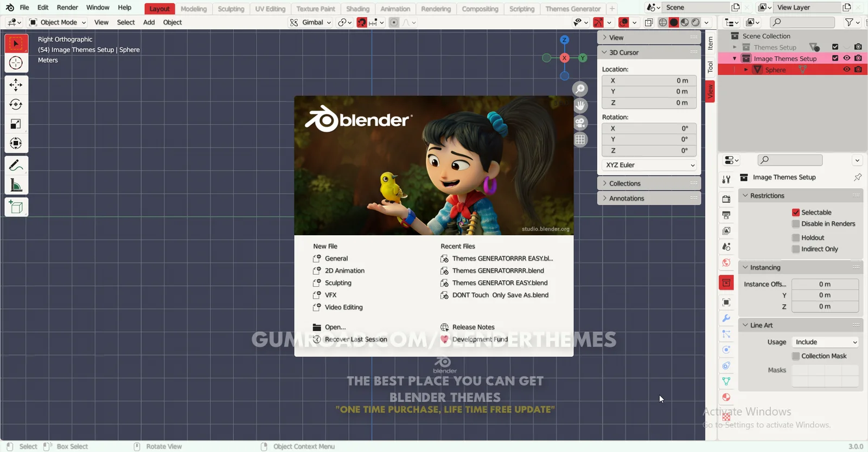The image size is (868, 452).
Task: Expand the Sphere item in outliner
Action: tap(746, 70)
